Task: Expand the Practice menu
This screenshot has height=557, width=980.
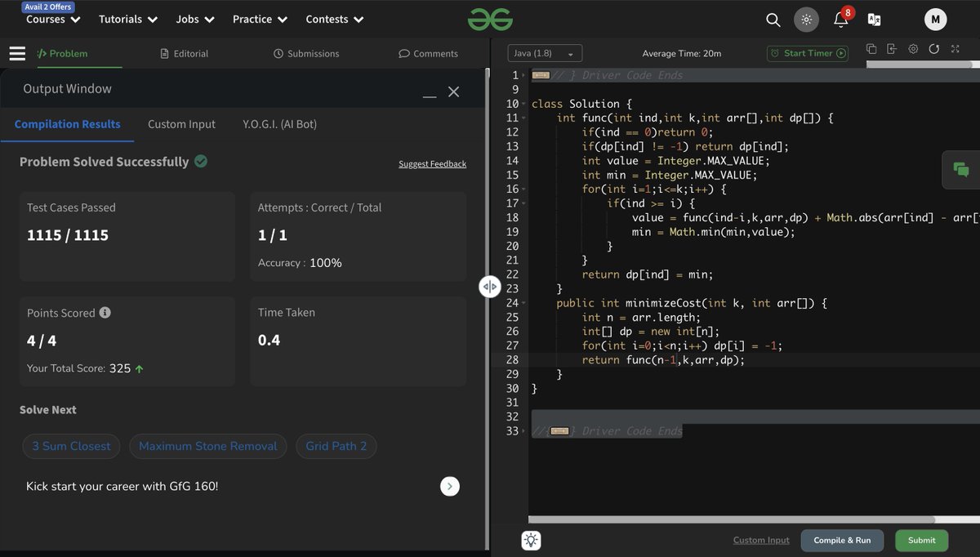Action: pyautogui.click(x=259, y=19)
